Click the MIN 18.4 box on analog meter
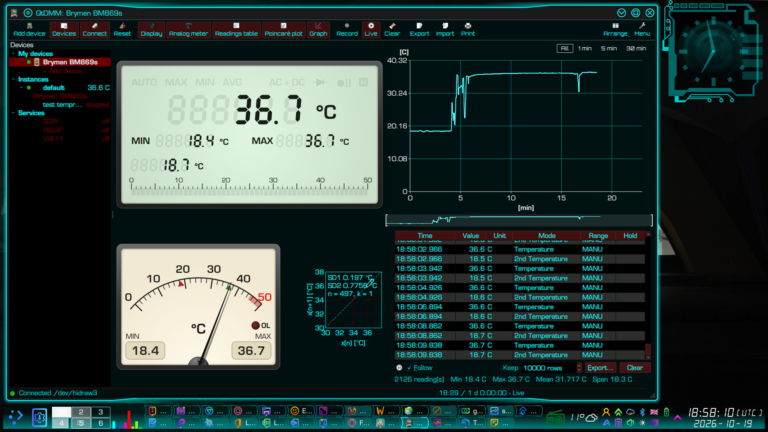Image resolution: width=768 pixels, height=432 pixels. (x=145, y=351)
